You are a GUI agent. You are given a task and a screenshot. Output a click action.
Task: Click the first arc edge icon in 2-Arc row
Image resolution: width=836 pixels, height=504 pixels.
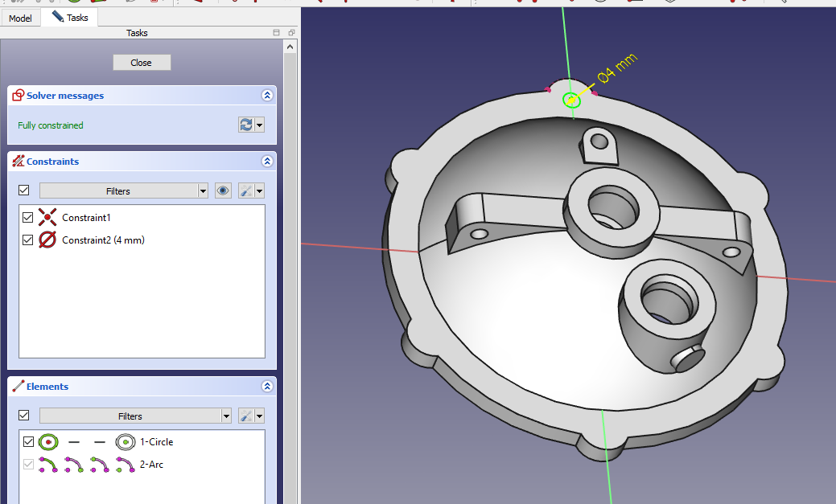tap(48, 465)
